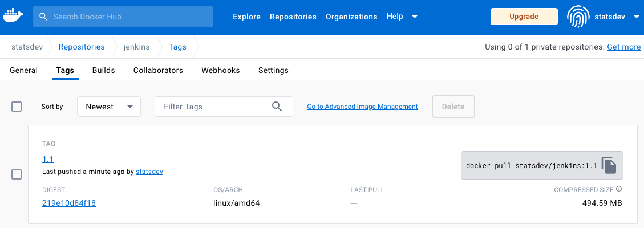Click the Get more link
This screenshot has height=228, width=644.
click(624, 47)
